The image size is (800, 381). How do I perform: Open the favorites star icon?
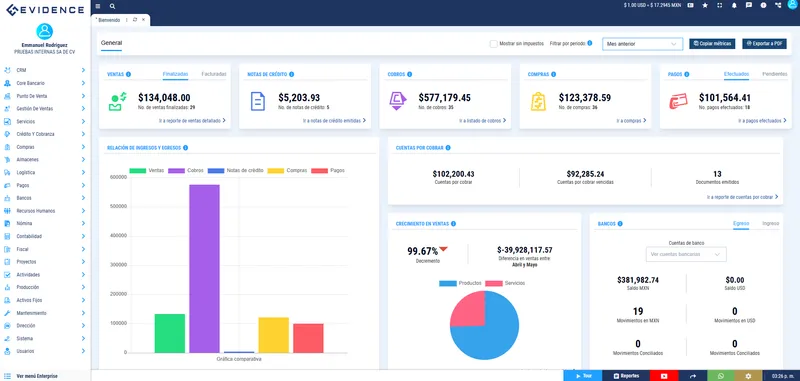705,5
